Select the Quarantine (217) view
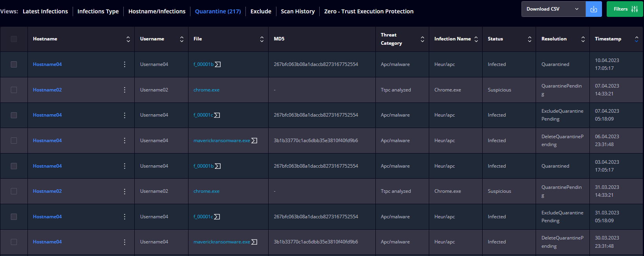This screenshot has width=644, height=256. (x=218, y=11)
